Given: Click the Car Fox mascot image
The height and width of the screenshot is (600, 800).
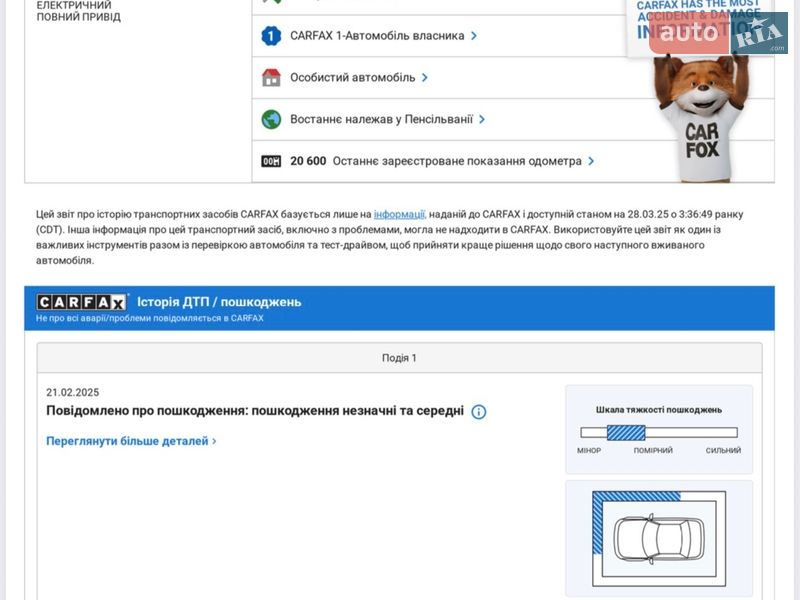Looking at the screenshot, I should 702,117.
